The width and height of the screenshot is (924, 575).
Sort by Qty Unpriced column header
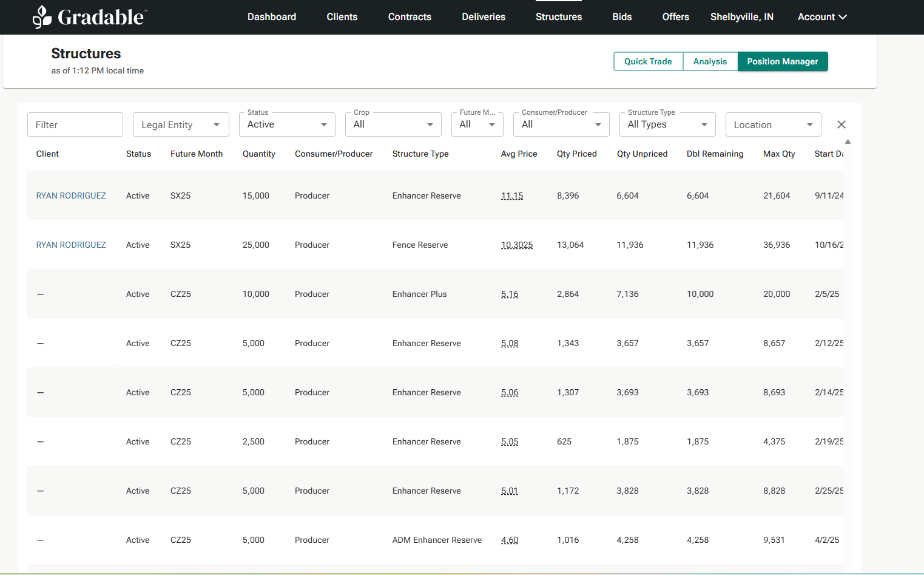(642, 154)
